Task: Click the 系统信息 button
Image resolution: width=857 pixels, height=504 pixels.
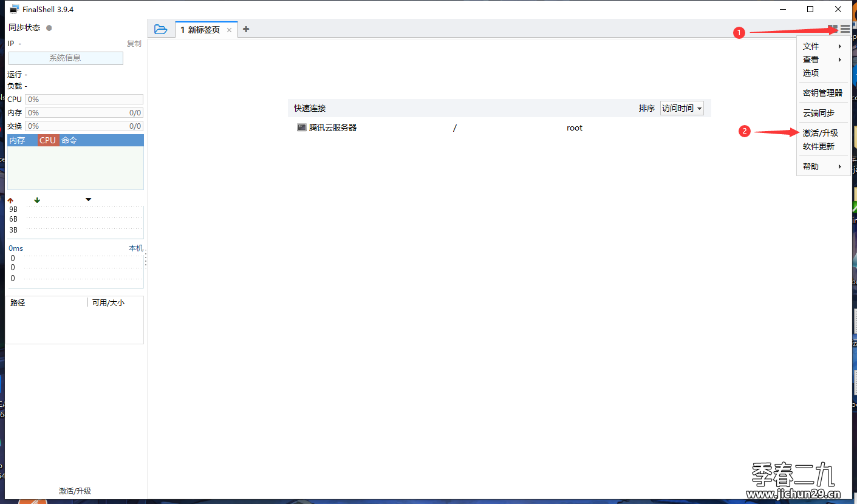Action: click(66, 58)
